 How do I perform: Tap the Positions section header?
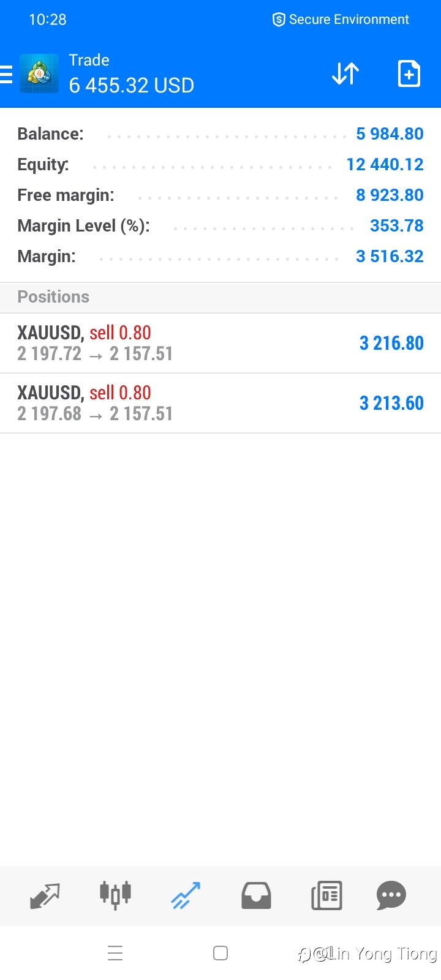tap(221, 297)
